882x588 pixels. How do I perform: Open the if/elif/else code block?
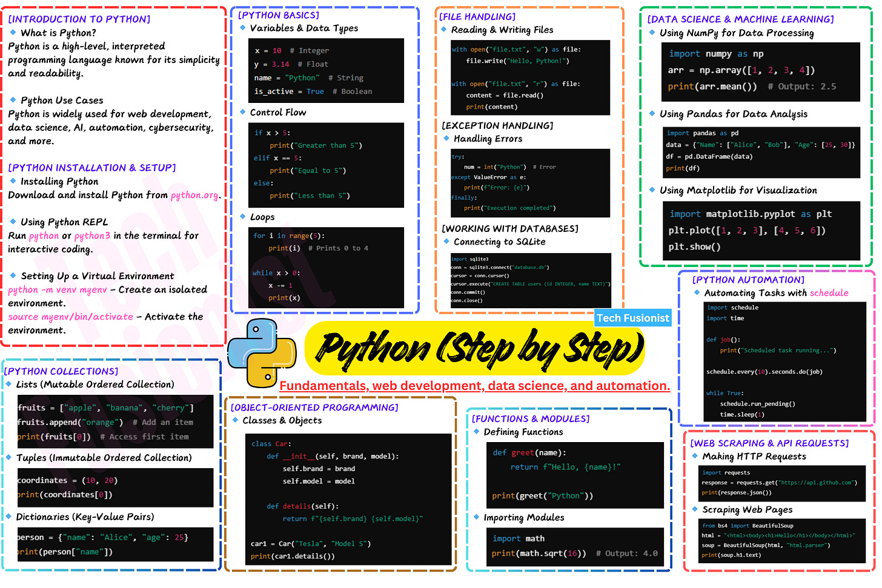point(327,165)
